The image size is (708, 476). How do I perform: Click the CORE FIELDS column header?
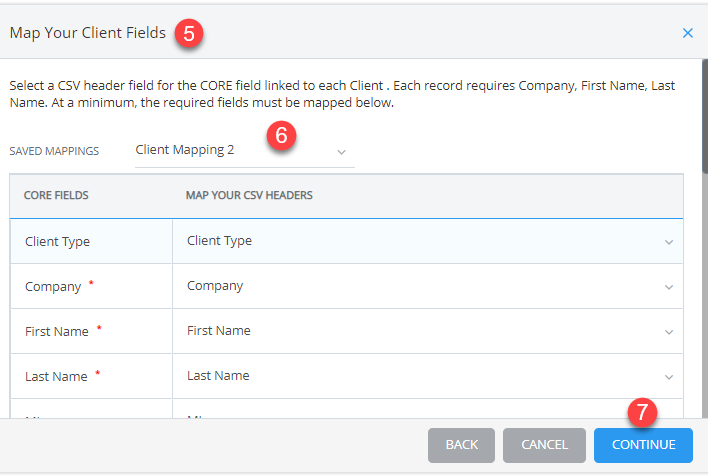(x=56, y=196)
